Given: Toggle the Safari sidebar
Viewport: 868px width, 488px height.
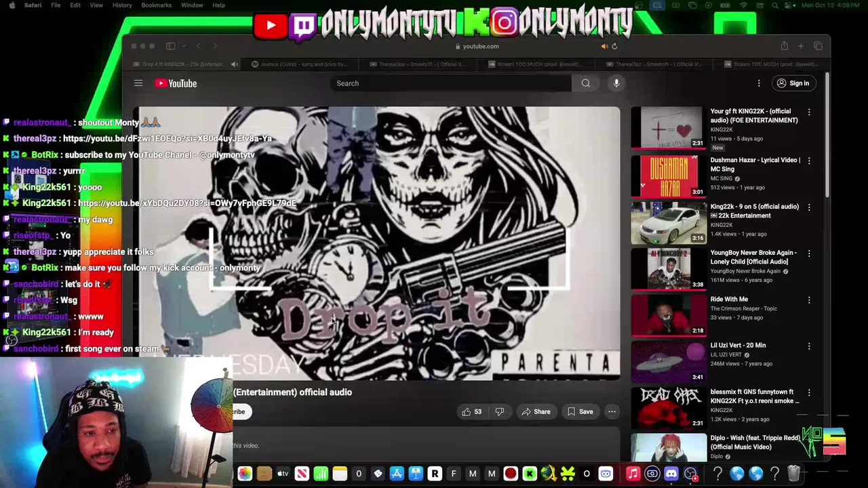Looking at the screenshot, I should coord(170,46).
